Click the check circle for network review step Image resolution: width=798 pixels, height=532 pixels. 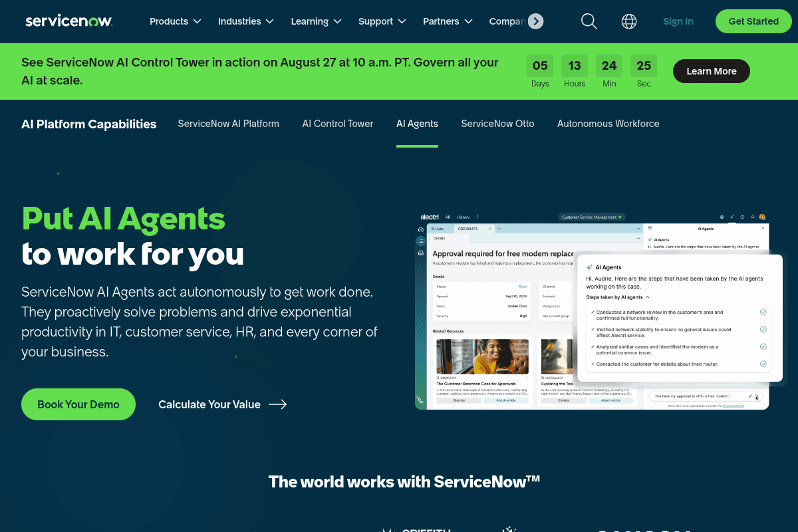tap(763, 312)
